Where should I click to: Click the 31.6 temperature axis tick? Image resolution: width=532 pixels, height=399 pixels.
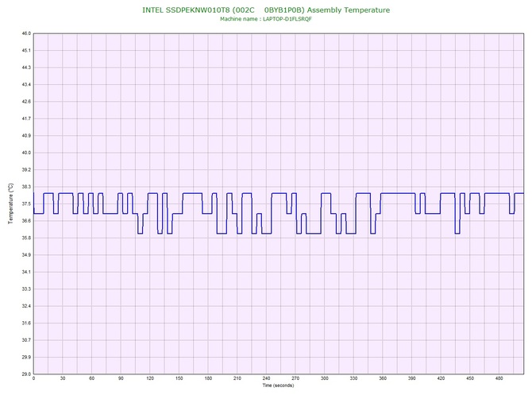click(26, 323)
